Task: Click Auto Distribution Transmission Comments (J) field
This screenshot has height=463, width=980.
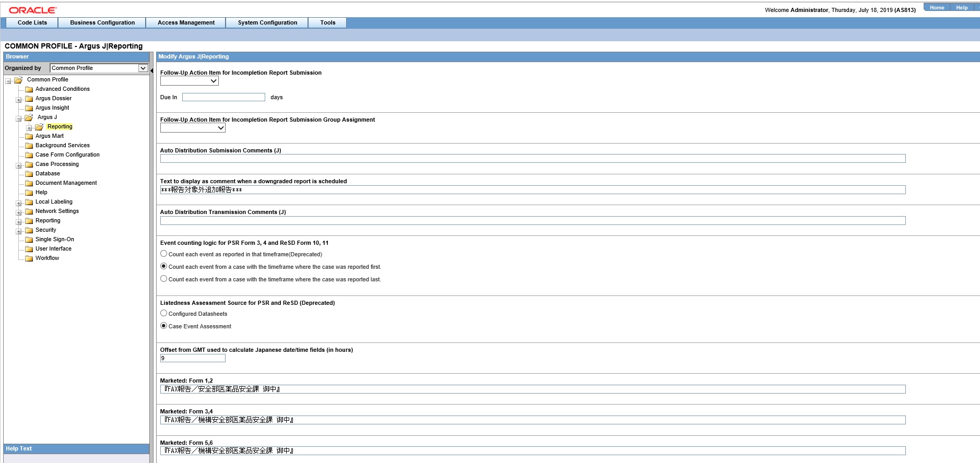Action: coord(533,221)
